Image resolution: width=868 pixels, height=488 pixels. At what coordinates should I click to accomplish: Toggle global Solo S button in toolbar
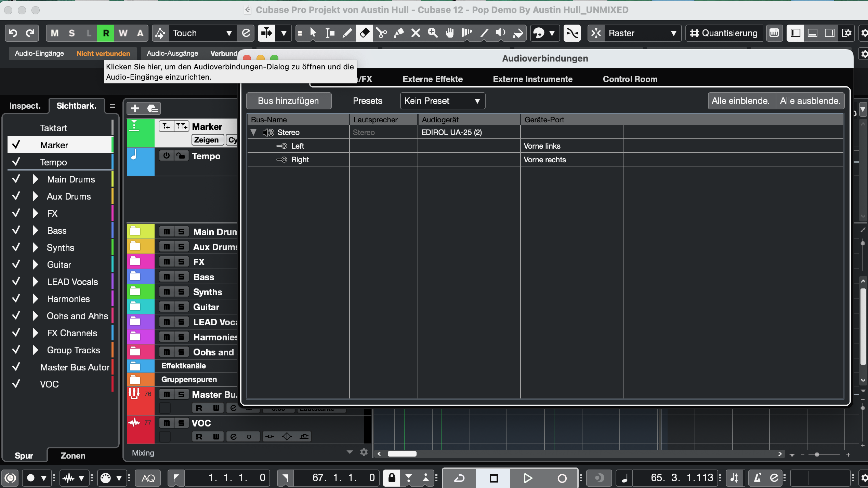[71, 33]
